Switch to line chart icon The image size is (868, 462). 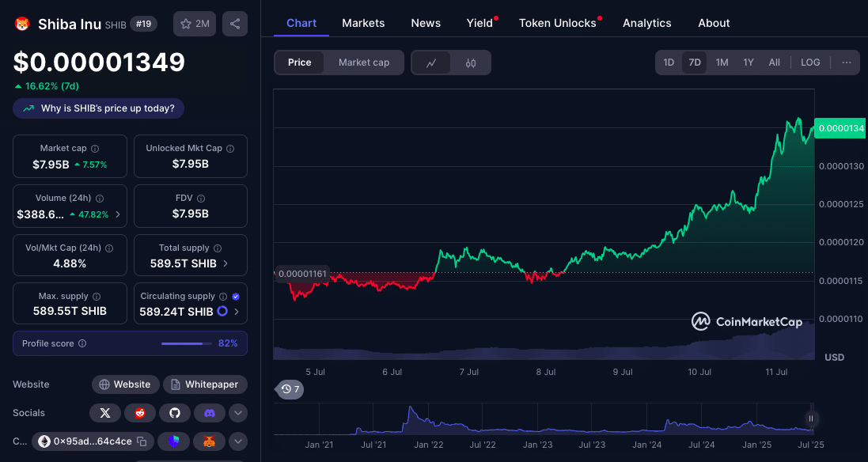point(431,62)
